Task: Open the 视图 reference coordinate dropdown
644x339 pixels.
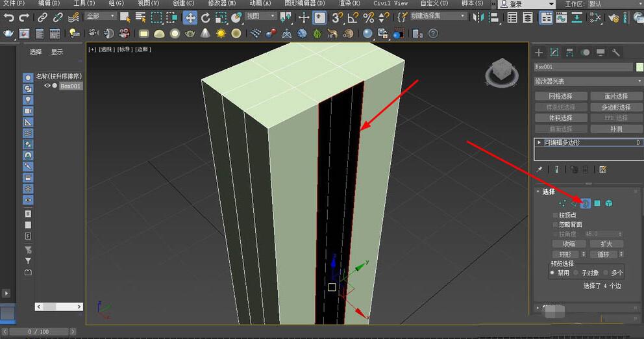Action: (261, 16)
